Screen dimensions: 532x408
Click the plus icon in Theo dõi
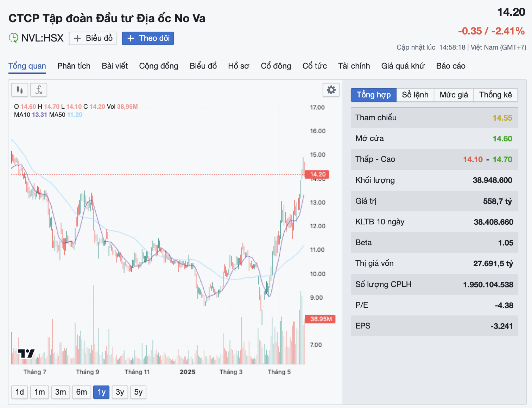click(131, 38)
